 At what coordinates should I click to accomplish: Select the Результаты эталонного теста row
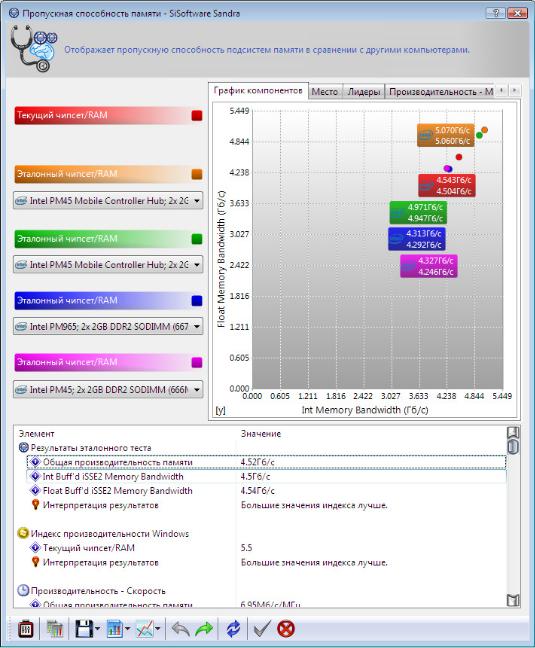(x=262, y=448)
